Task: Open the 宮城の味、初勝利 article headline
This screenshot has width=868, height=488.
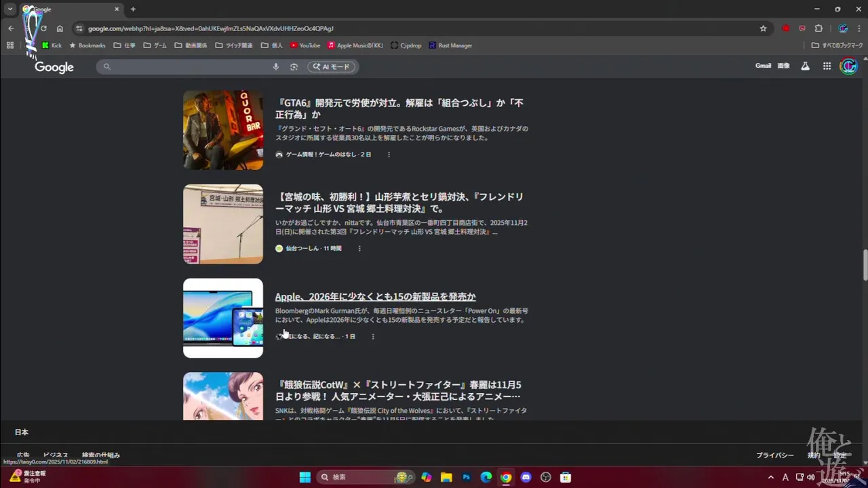Action: 399,202
